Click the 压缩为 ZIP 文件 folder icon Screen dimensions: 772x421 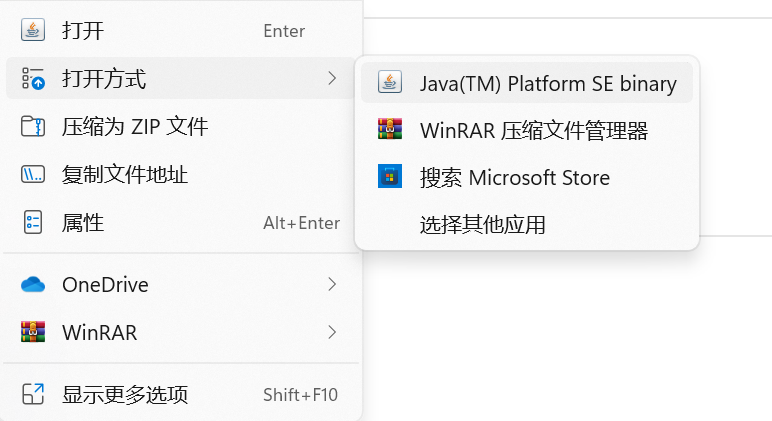tap(33, 127)
